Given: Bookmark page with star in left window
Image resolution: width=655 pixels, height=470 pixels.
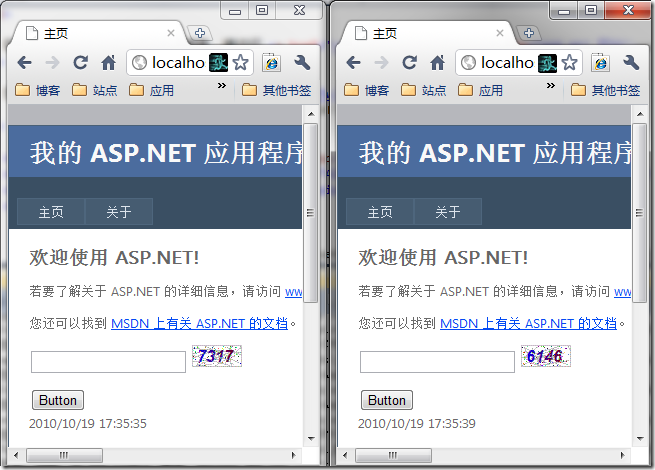Looking at the screenshot, I should coord(240,63).
